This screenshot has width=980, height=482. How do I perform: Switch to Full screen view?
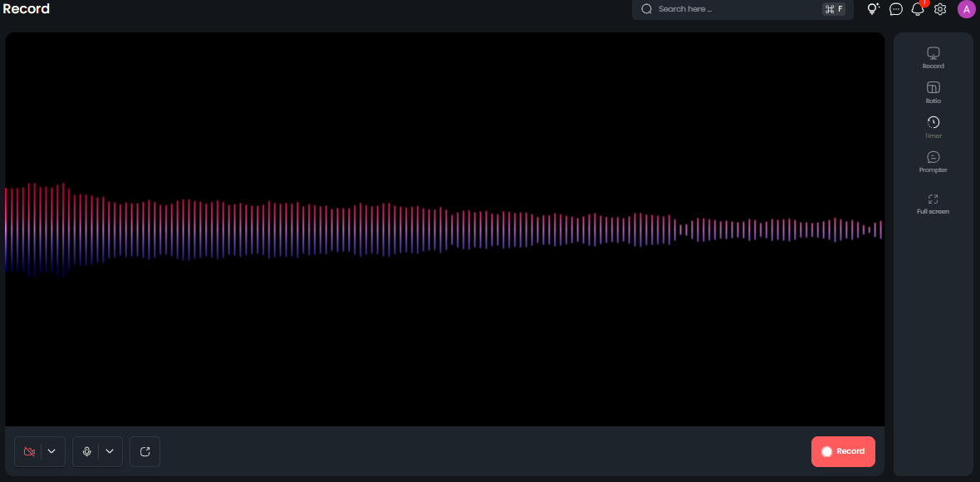(x=933, y=204)
